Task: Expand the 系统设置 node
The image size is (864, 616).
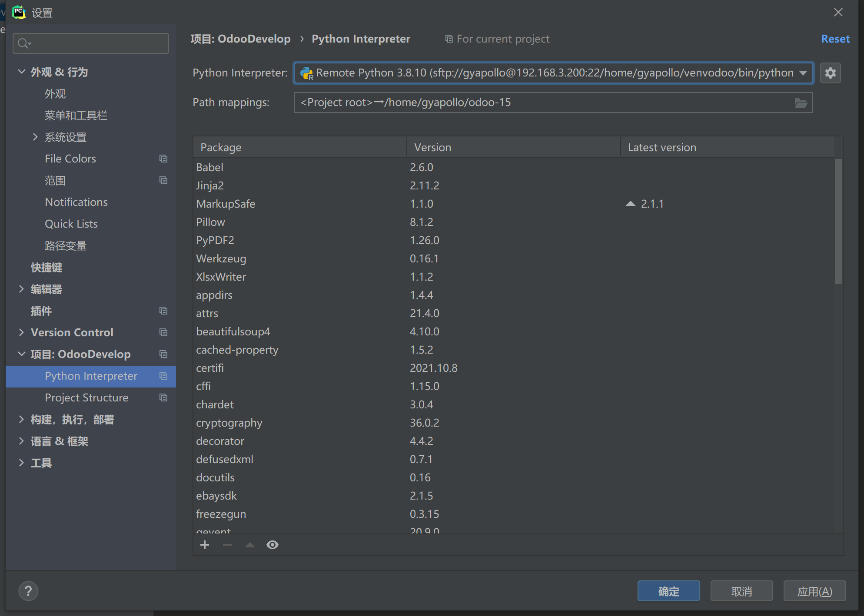Action: pos(35,137)
